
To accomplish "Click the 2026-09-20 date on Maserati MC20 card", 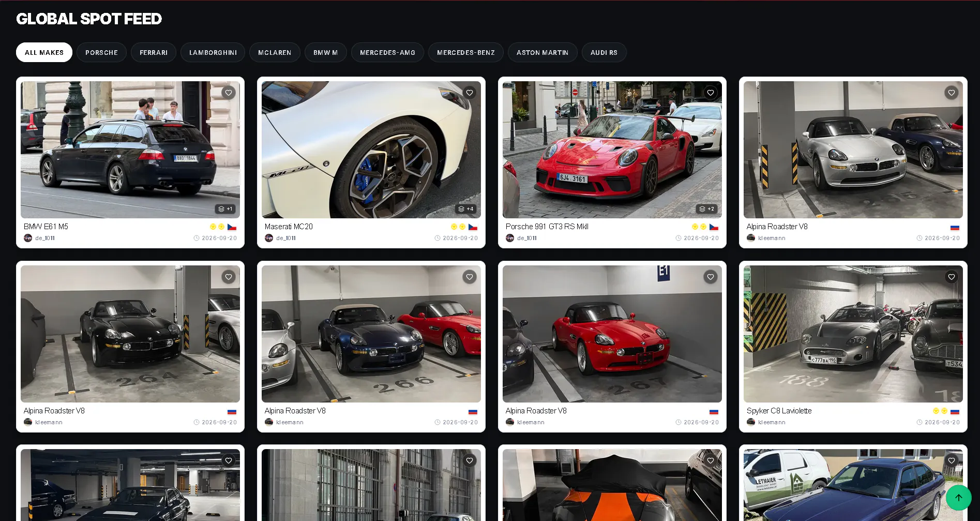I will tap(460, 238).
